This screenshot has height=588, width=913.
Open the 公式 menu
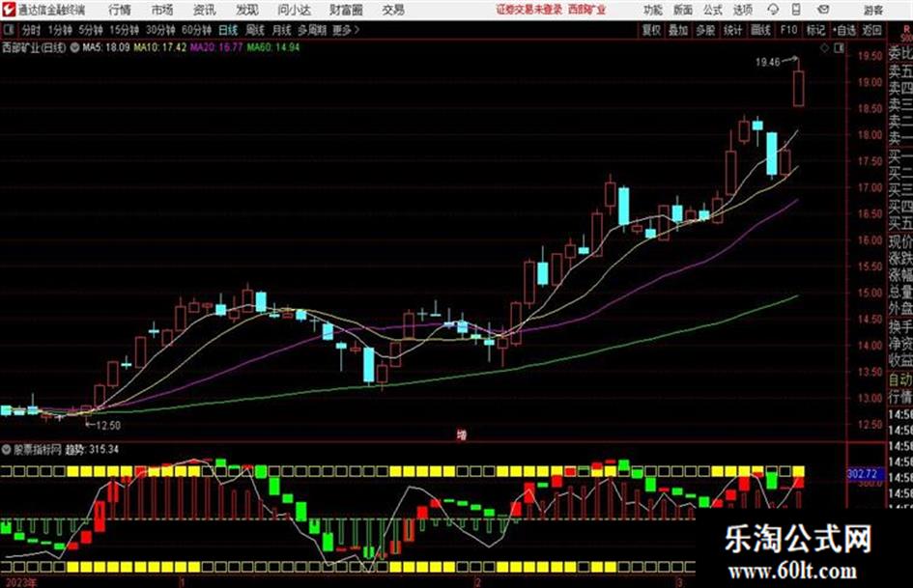pyautogui.click(x=713, y=10)
